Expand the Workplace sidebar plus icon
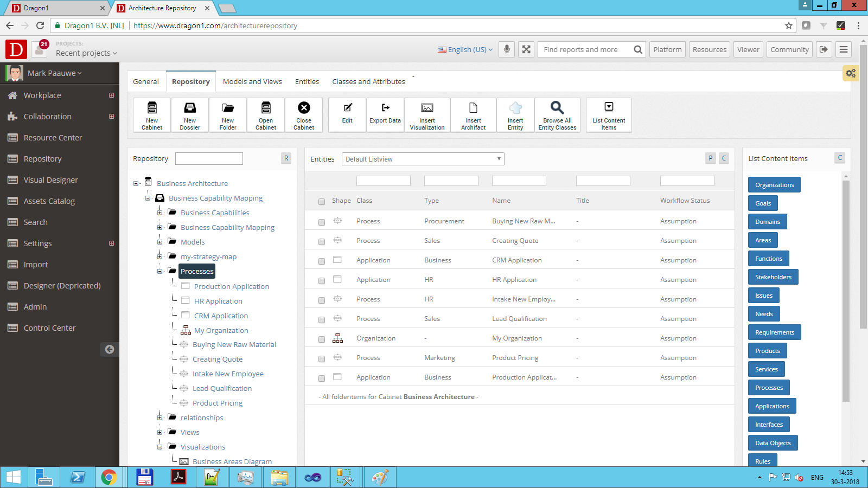868x488 pixels. point(112,95)
